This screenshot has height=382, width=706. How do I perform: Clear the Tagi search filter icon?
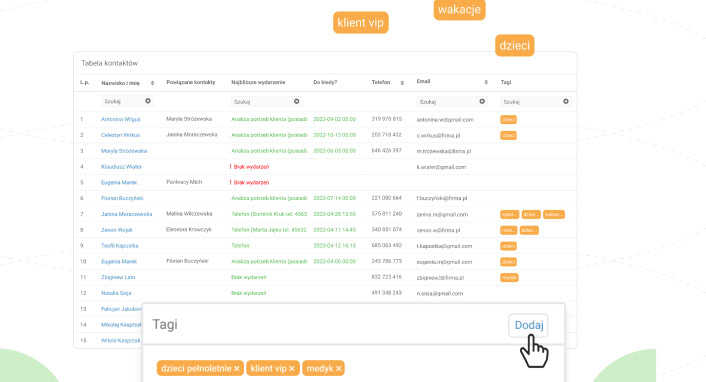566,101
